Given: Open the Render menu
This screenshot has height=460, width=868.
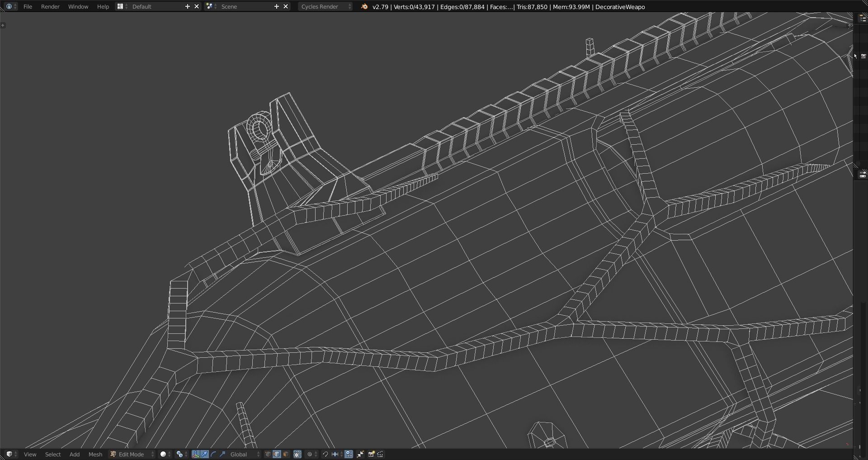Looking at the screenshot, I should (50, 6).
